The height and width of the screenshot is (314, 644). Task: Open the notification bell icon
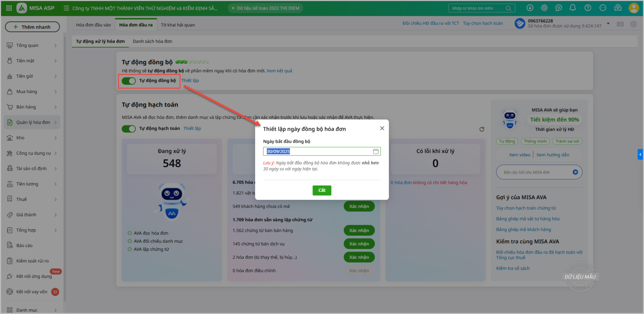coord(573,8)
